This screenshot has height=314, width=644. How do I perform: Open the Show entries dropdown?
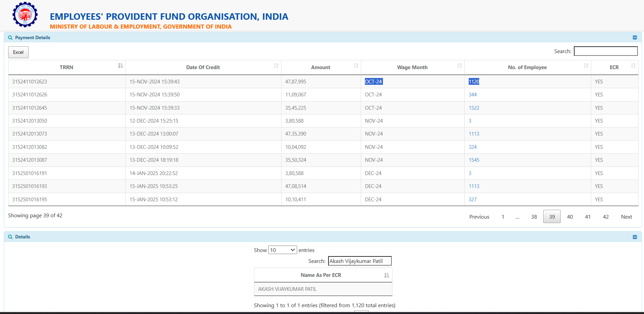pos(283,250)
